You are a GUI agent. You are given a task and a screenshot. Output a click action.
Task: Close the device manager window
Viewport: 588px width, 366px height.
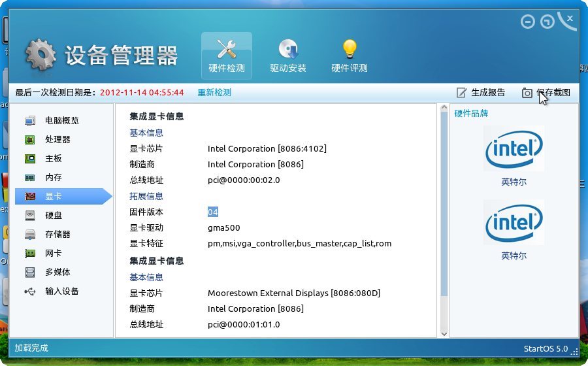(x=570, y=18)
